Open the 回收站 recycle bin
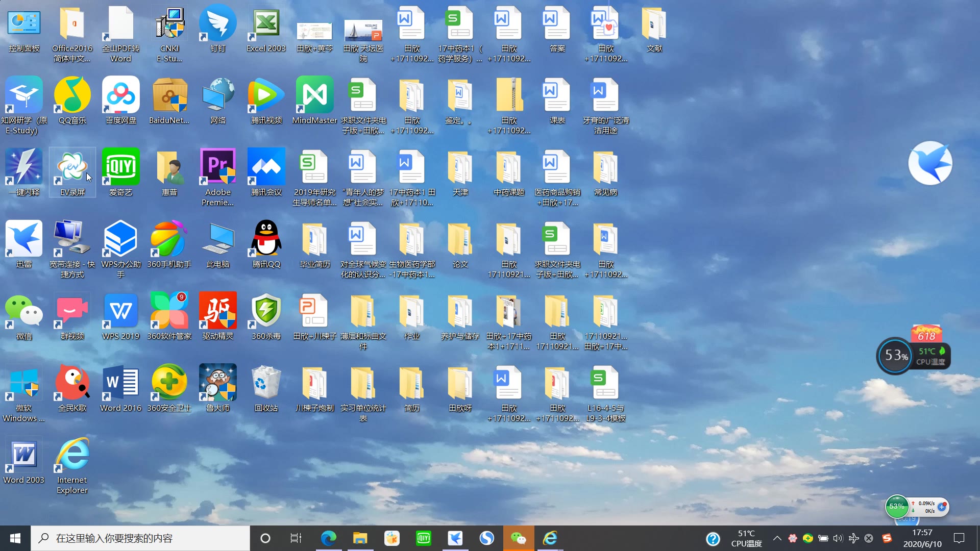This screenshot has height=551, width=980. point(266,389)
